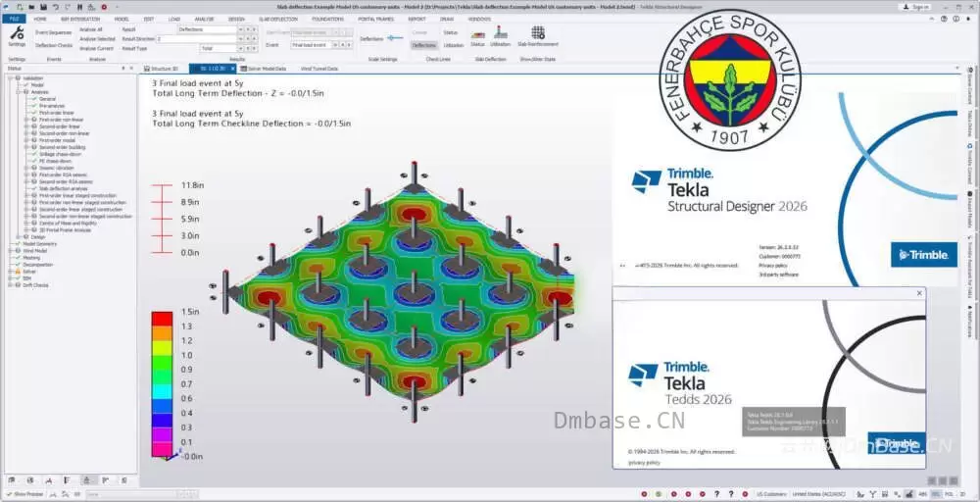Switch to the ANALYSE ribbon tab
Screen dimensions: 980x502
pyautogui.click(x=204, y=19)
